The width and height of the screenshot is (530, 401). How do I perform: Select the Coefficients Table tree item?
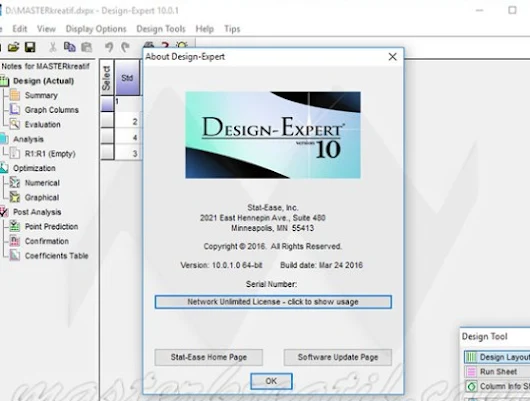tap(56, 256)
